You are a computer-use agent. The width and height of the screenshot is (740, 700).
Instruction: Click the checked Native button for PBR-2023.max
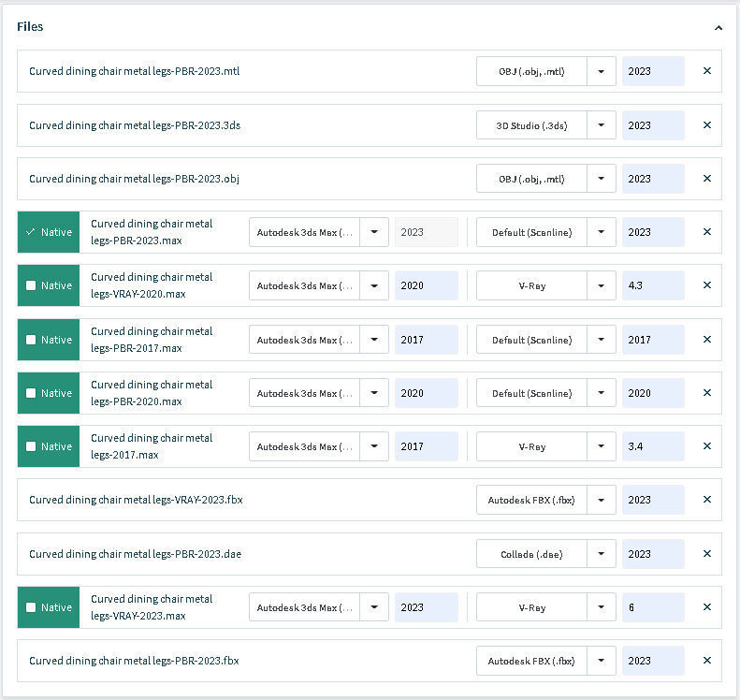tap(49, 232)
